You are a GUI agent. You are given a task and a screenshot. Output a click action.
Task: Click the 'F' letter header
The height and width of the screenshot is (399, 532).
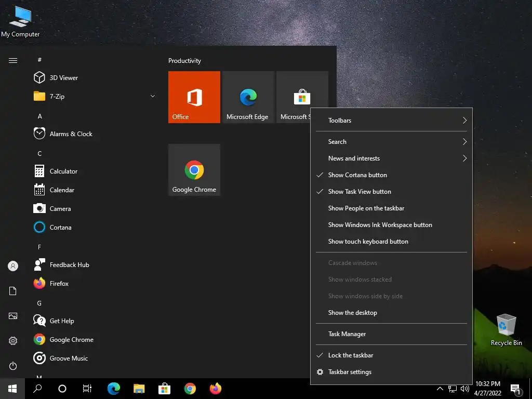click(39, 247)
